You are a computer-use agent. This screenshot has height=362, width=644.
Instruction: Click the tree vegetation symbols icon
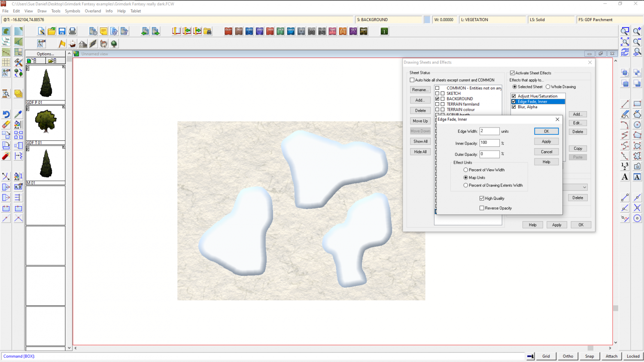tap(114, 44)
